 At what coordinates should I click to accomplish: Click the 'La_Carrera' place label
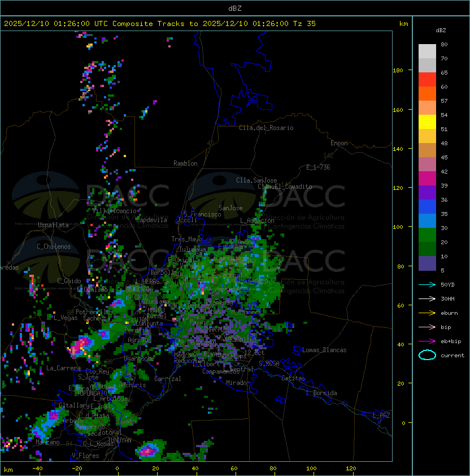[63, 368]
